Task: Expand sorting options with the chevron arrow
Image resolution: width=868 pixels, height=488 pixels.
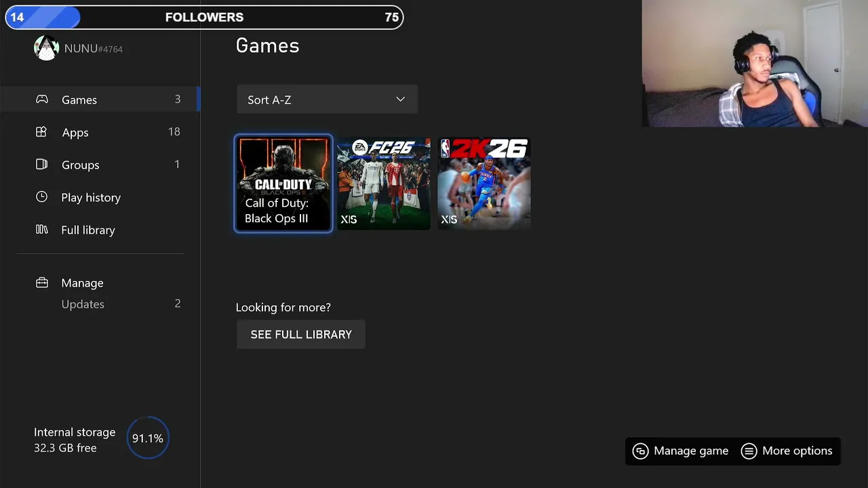Action: click(400, 100)
